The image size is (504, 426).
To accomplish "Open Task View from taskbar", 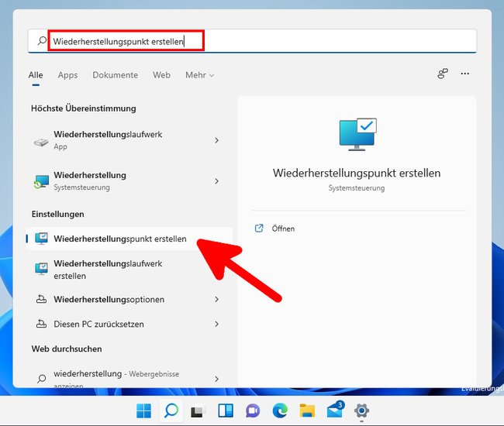I will [198, 411].
